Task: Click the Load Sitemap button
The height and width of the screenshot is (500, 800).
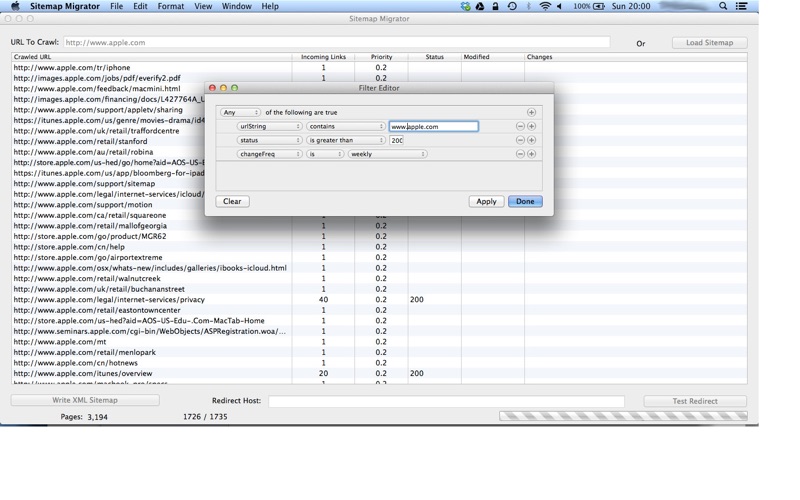Action: pos(709,42)
